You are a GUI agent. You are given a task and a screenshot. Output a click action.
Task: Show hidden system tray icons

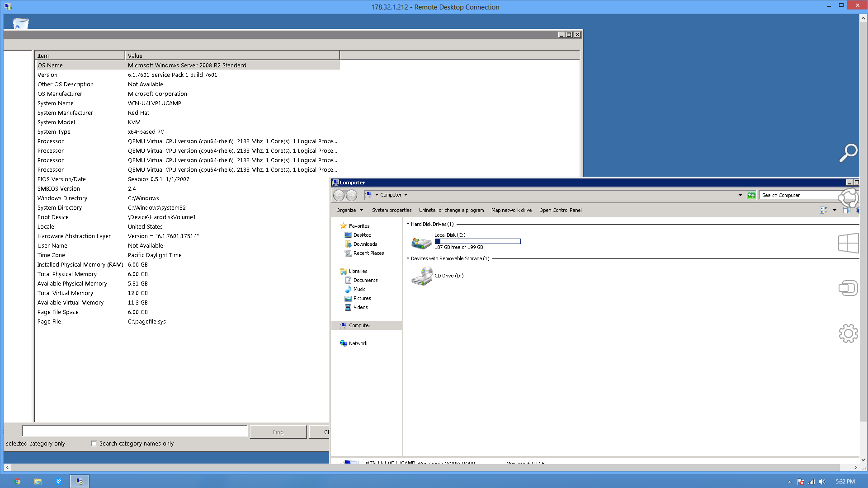tap(789, 482)
